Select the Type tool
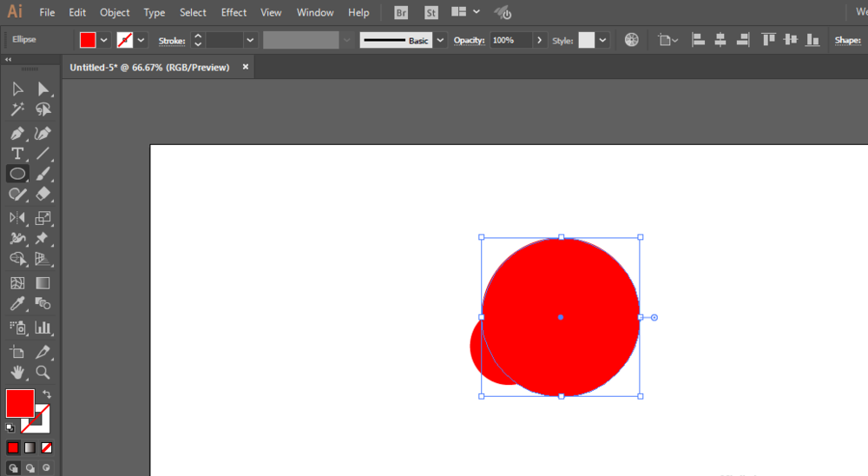 pos(17,154)
